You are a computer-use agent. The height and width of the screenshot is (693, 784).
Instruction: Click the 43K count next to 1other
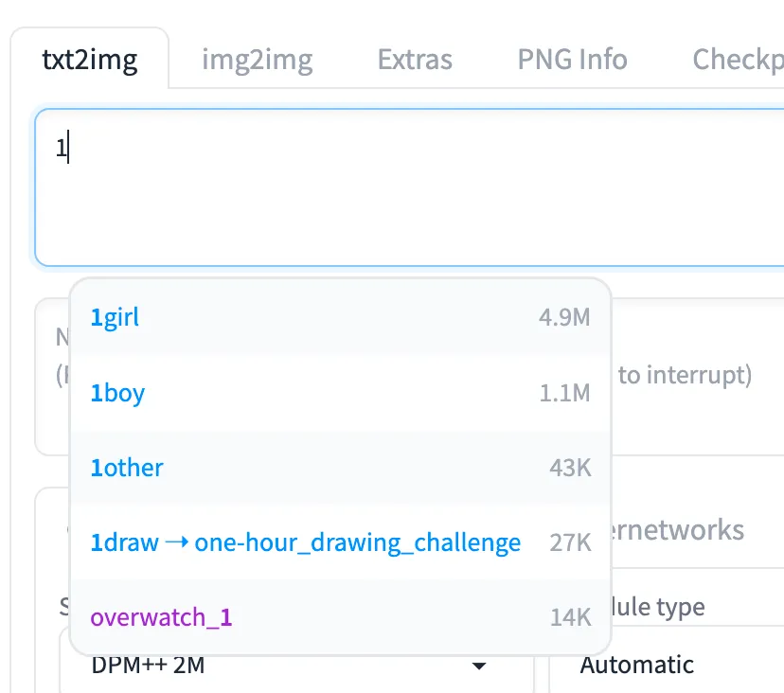[x=570, y=468]
